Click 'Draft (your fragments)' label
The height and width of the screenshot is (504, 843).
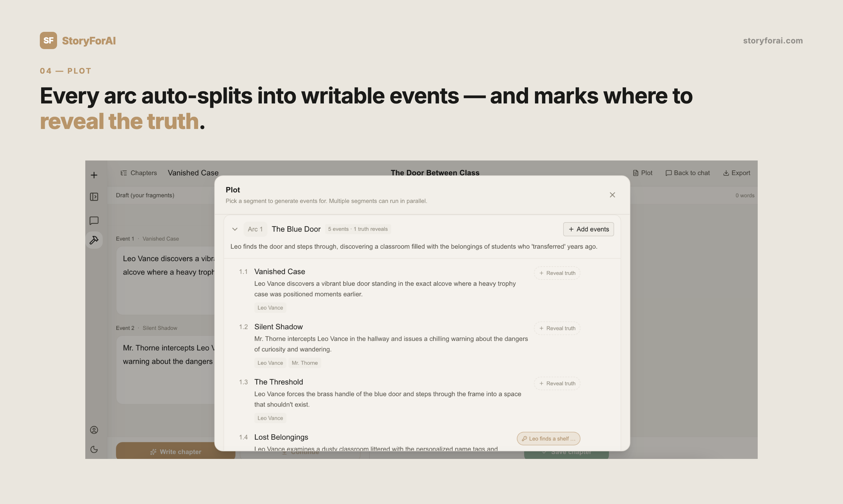[x=145, y=195]
